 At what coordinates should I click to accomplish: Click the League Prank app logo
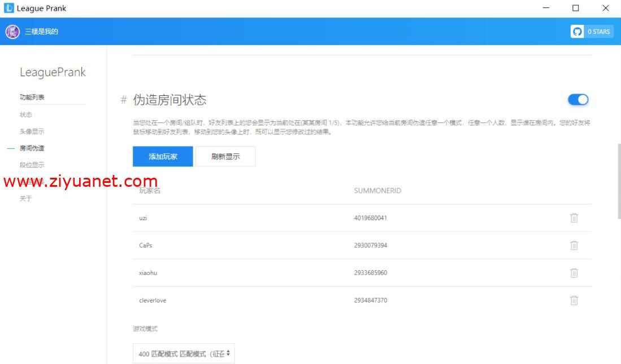coord(8,8)
